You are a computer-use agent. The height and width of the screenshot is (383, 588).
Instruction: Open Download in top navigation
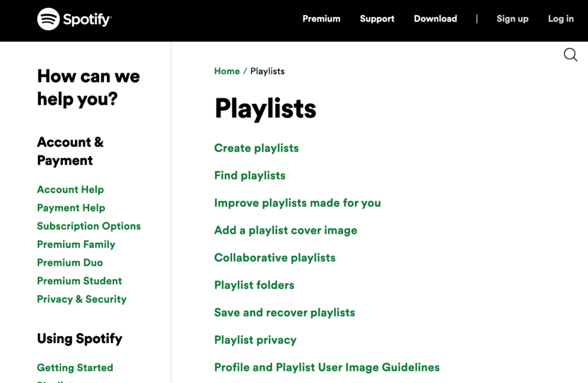435,19
